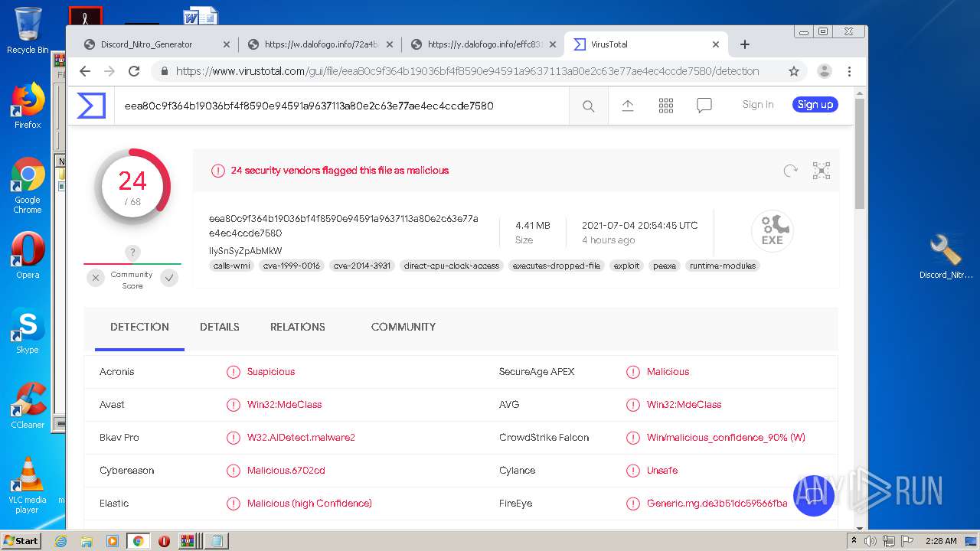This screenshot has height=551, width=980.
Task: Switch to y.dalofogo.info tab
Action: click(485, 44)
